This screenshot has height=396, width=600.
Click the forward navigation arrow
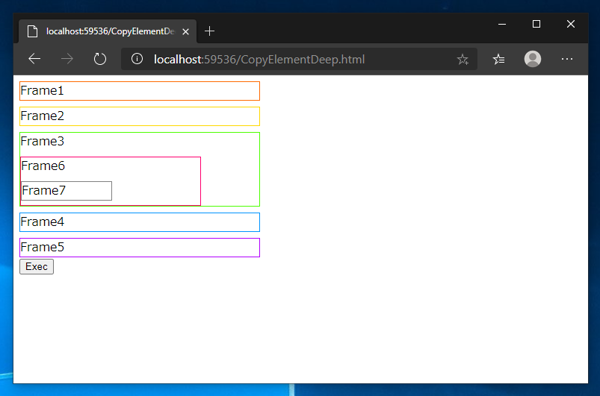[x=67, y=59]
